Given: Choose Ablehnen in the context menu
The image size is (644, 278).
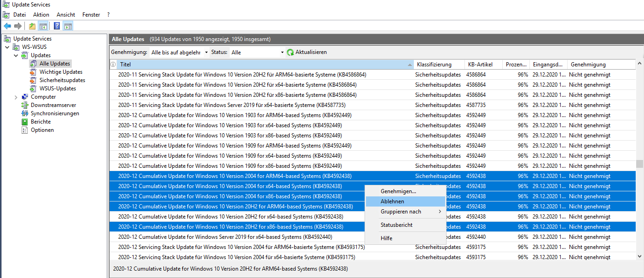Looking at the screenshot, I should click(x=406, y=201).
